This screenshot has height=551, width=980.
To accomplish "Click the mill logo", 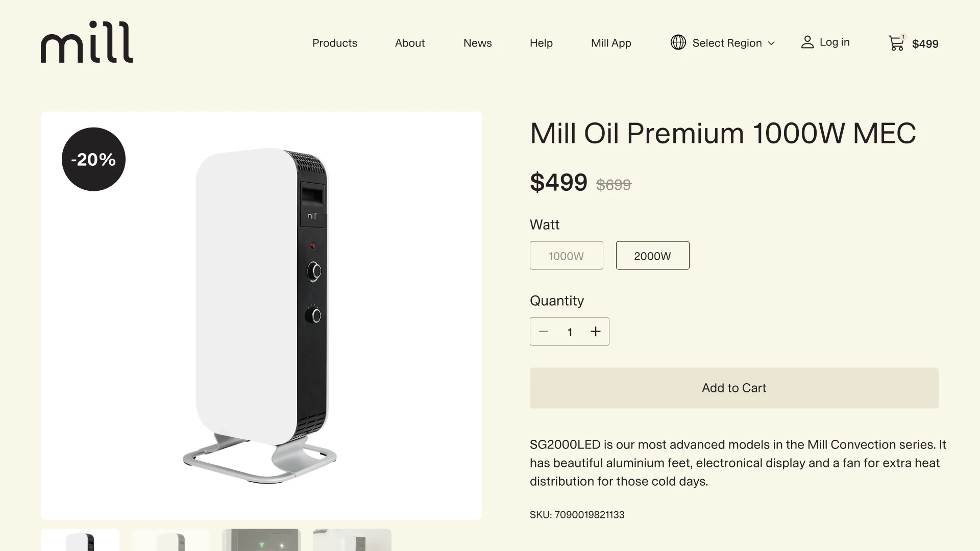I will 87,42.
